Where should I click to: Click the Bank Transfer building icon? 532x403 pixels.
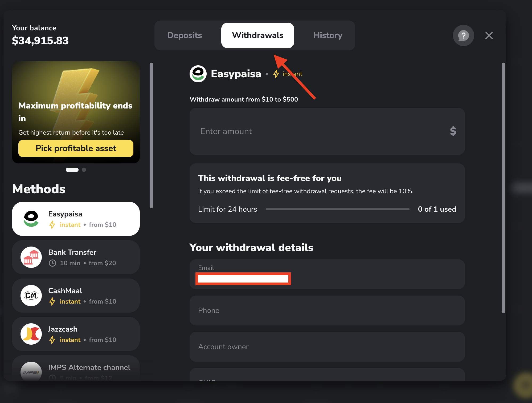tap(31, 257)
